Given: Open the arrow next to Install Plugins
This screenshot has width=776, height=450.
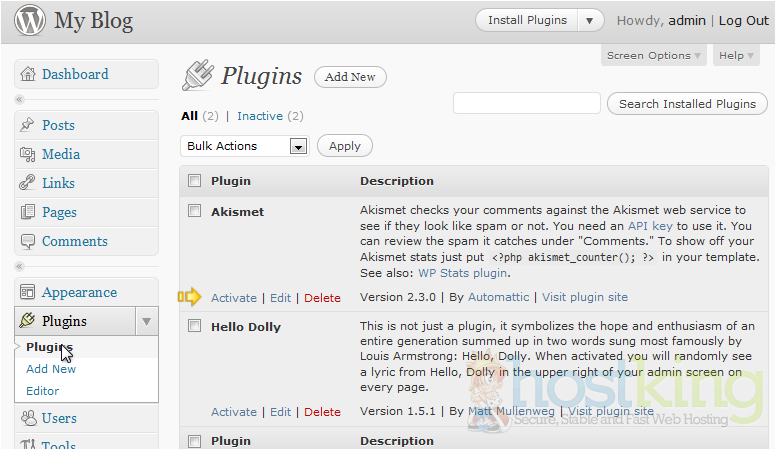Looking at the screenshot, I should (591, 20).
